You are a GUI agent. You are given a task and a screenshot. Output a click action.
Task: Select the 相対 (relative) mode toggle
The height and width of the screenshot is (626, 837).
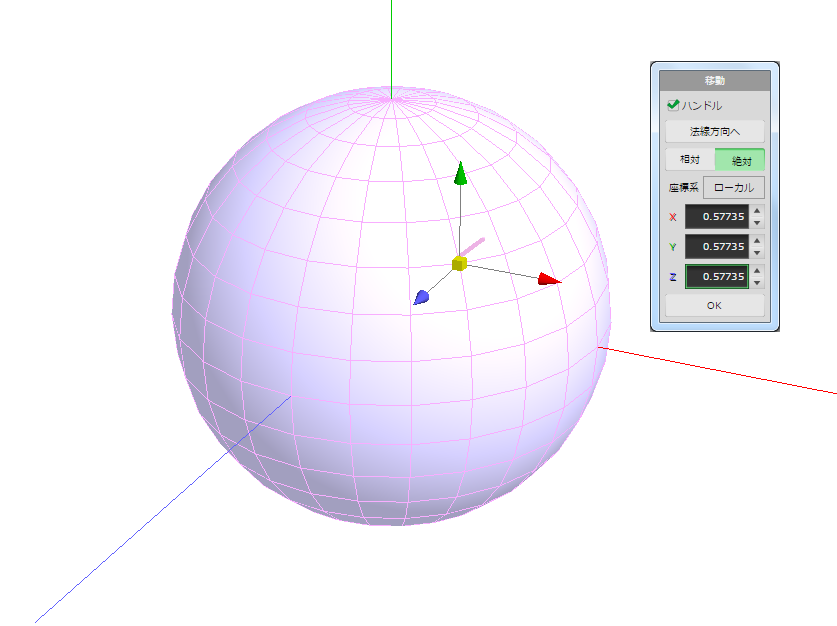click(x=690, y=160)
